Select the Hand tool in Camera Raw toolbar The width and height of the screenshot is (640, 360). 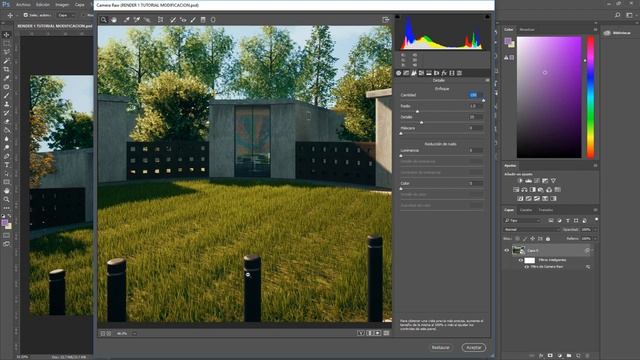coord(114,20)
